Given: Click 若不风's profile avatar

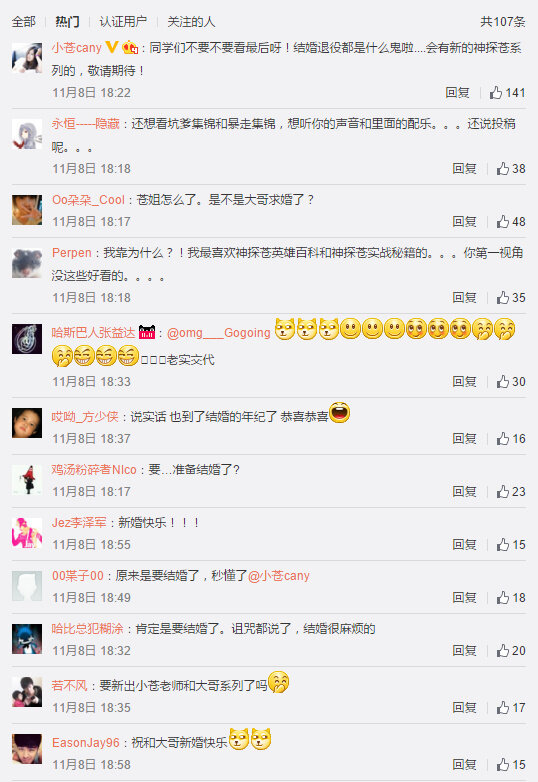Looking at the screenshot, I should [x=27, y=692].
